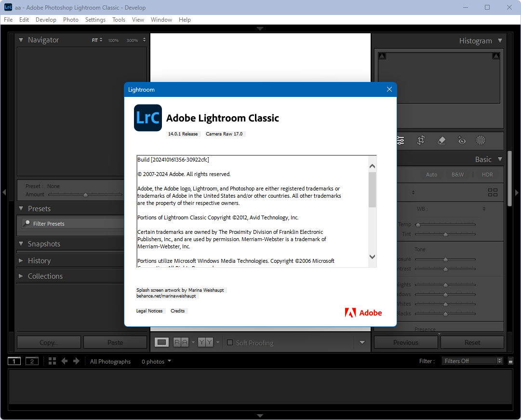Click the Paste button

(x=115, y=342)
